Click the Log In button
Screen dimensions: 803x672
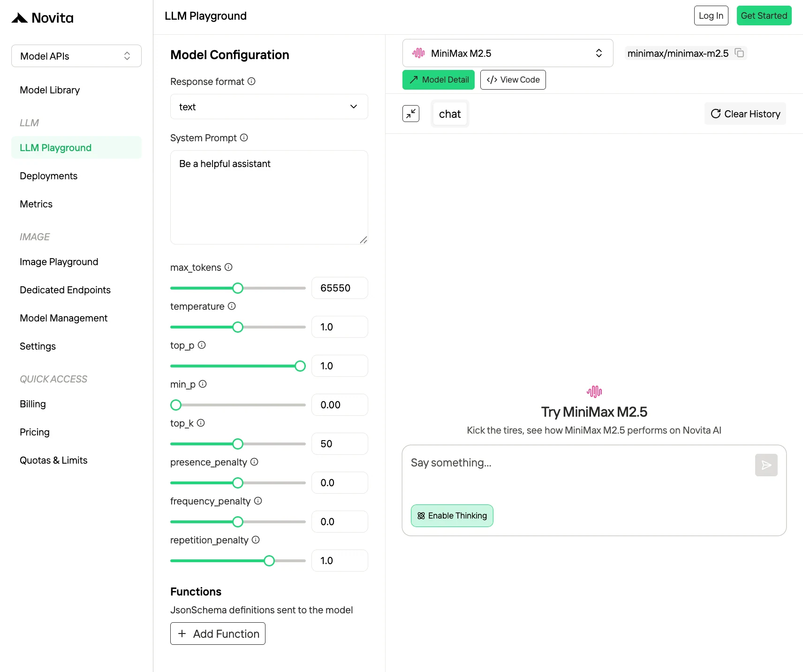711,15
